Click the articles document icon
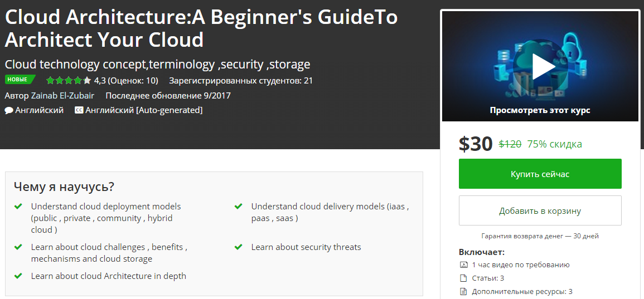Screen dimensions: 644x299 (x=463, y=278)
